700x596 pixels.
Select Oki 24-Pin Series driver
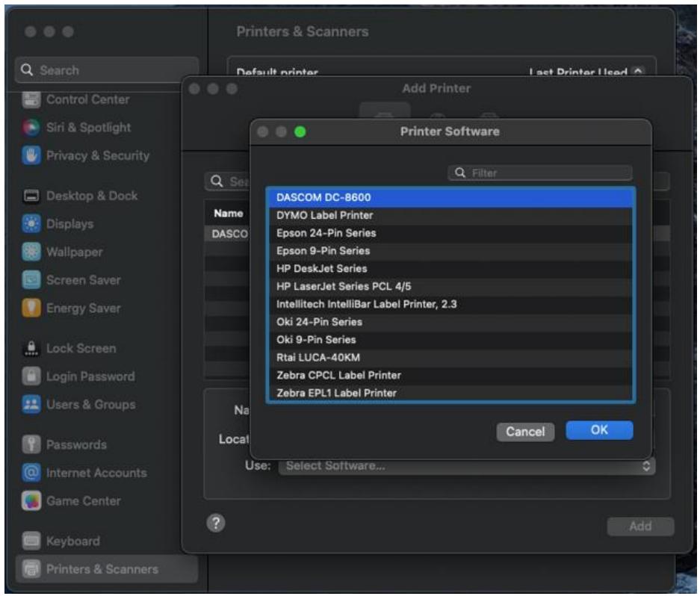pyautogui.click(x=451, y=323)
